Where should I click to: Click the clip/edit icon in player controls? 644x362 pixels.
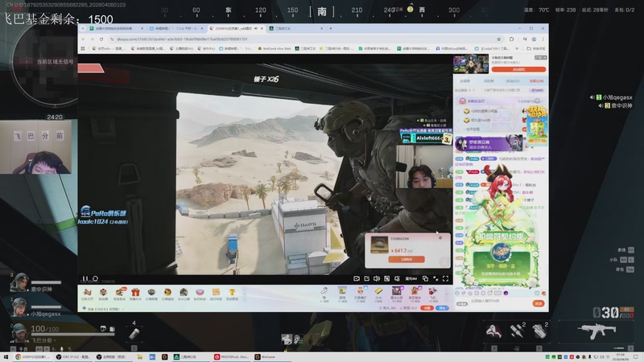[367, 278]
